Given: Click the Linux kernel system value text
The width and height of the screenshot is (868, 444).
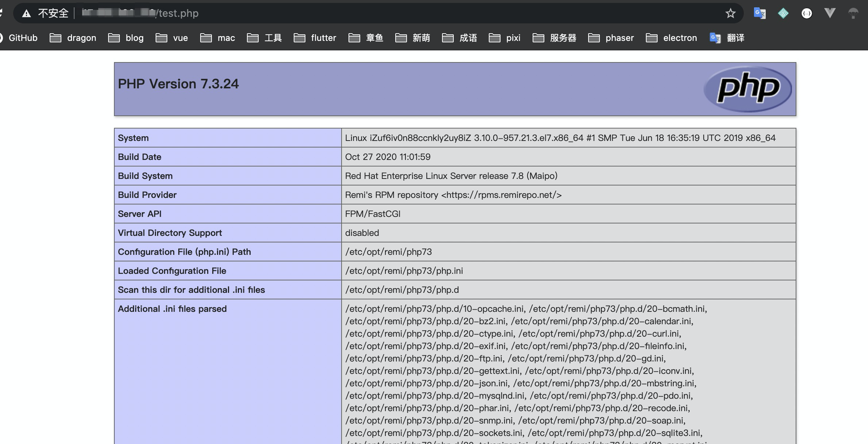Looking at the screenshot, I should [560, 138].
